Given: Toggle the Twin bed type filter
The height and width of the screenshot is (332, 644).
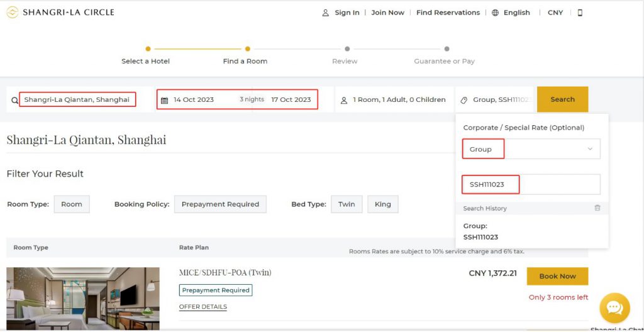Looking at the screenshot, I should [x=347, y=204].
